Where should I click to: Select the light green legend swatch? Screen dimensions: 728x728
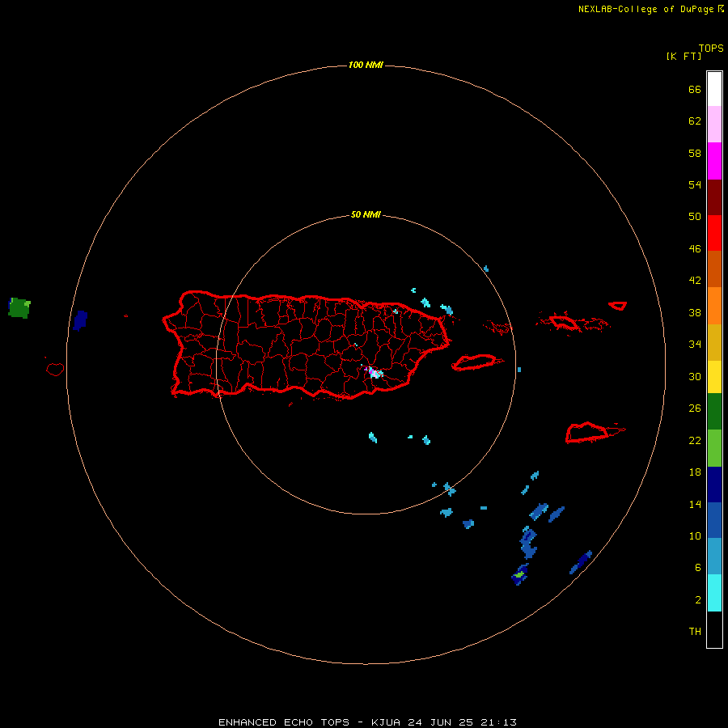(x=714, y=448)
